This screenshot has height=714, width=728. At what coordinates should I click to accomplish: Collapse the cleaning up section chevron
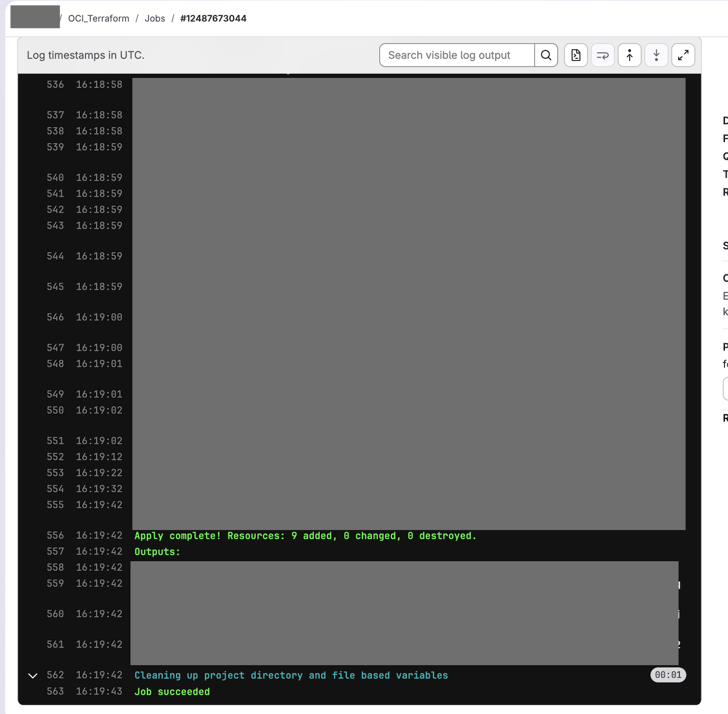click(33, 676)
